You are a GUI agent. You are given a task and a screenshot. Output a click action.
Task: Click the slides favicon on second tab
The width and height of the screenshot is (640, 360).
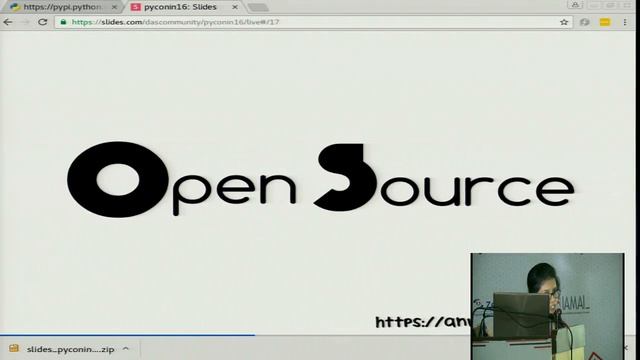click(x=136, y=7)
